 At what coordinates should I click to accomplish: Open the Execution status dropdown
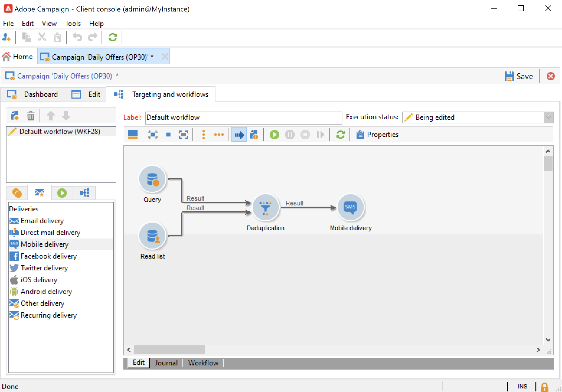(548, 117)
